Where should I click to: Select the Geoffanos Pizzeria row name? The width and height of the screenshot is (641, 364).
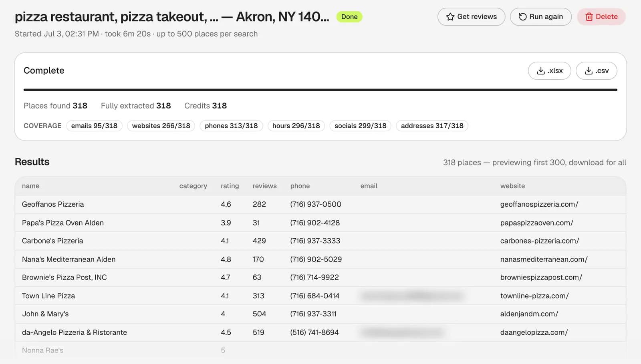pos(53,204)
